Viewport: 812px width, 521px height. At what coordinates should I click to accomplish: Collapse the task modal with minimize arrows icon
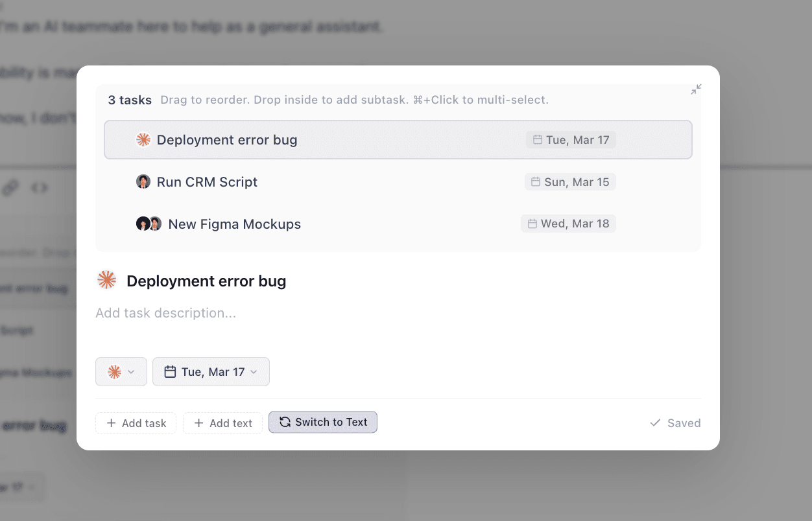[x=696, y=89]
